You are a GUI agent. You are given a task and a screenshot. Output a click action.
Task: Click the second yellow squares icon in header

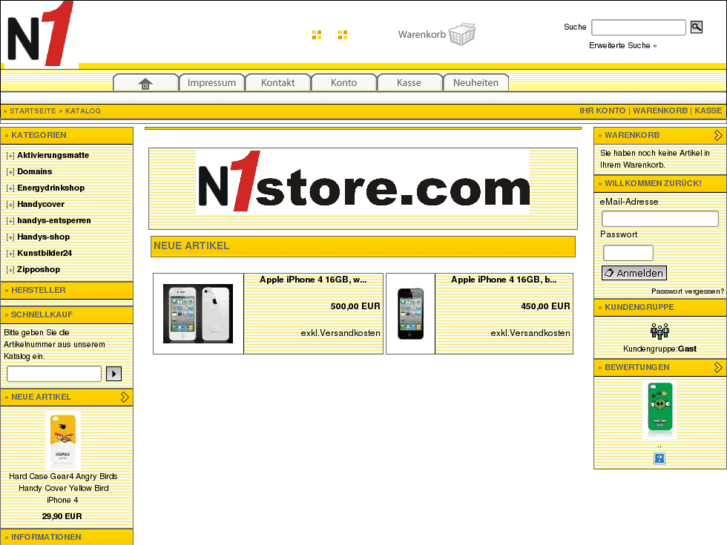(343, 35)
